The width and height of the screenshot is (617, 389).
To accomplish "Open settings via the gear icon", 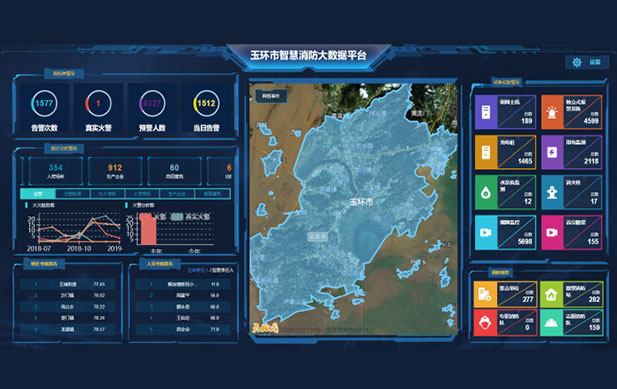I will pos(577,62).
